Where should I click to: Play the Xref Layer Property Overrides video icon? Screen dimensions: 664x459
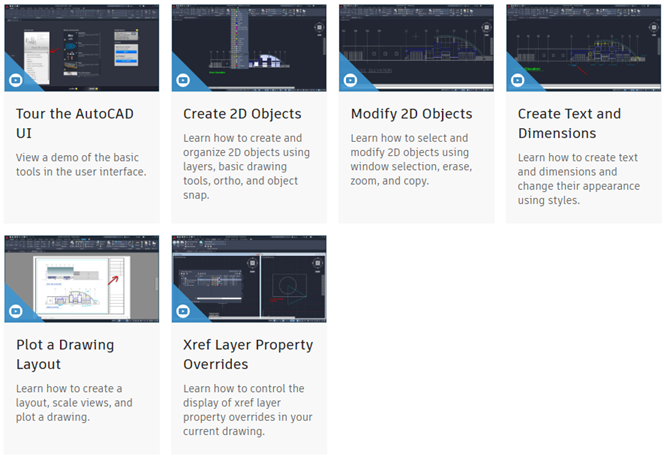pos(183,311)
